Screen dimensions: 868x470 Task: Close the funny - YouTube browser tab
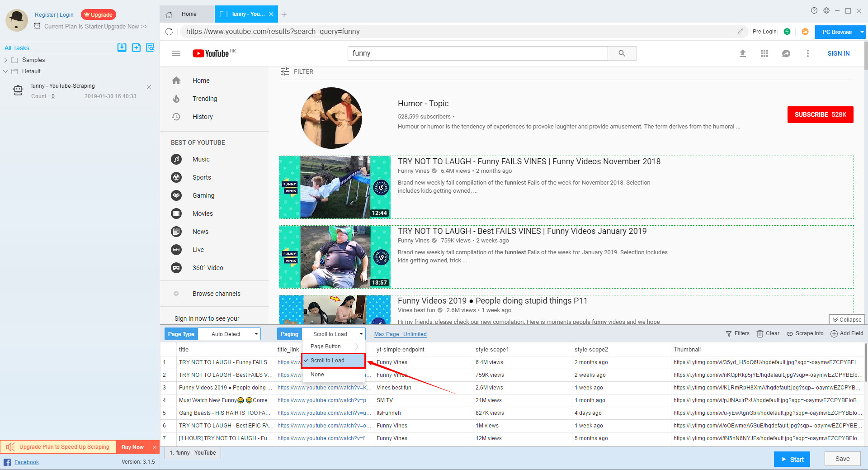271,14
